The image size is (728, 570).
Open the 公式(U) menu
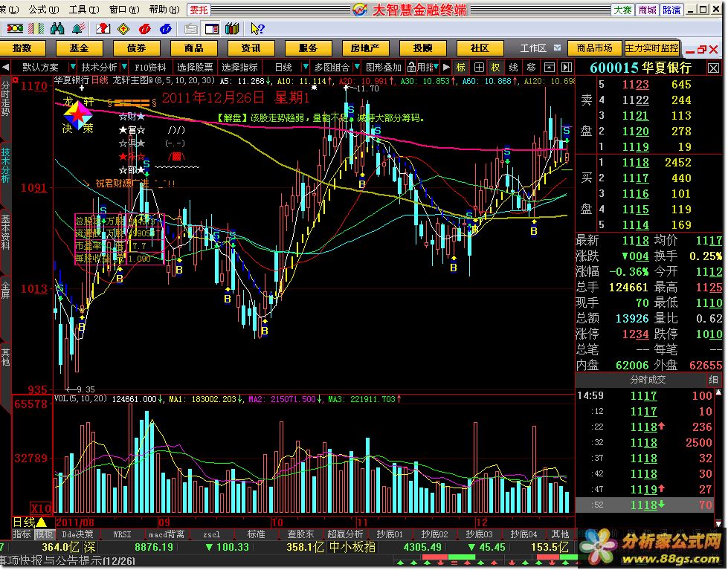44,9
